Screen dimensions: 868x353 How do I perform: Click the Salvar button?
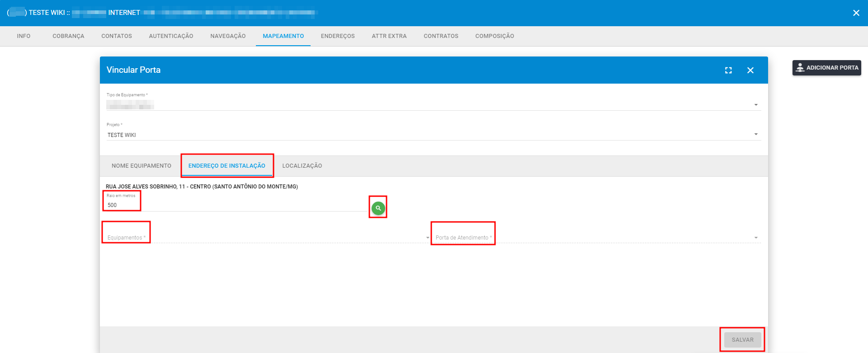click(x=742, y=340)
